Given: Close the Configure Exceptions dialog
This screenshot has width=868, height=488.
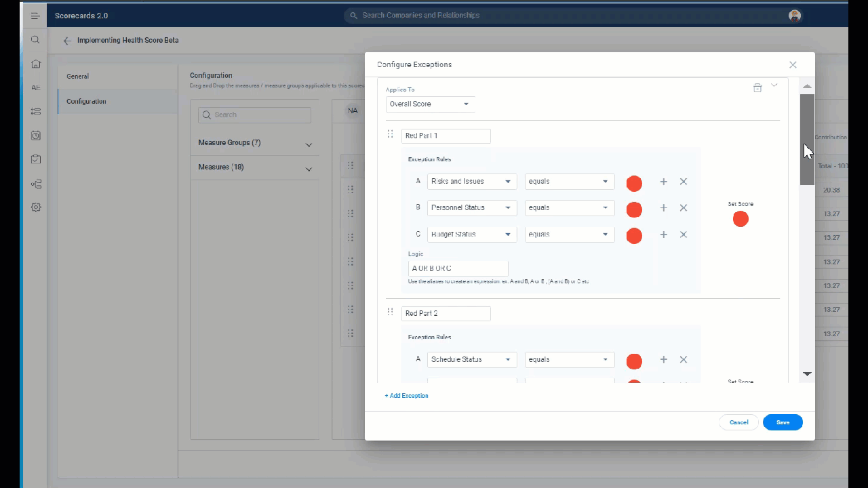Looking at the screenshot, I should coord(793,65).
